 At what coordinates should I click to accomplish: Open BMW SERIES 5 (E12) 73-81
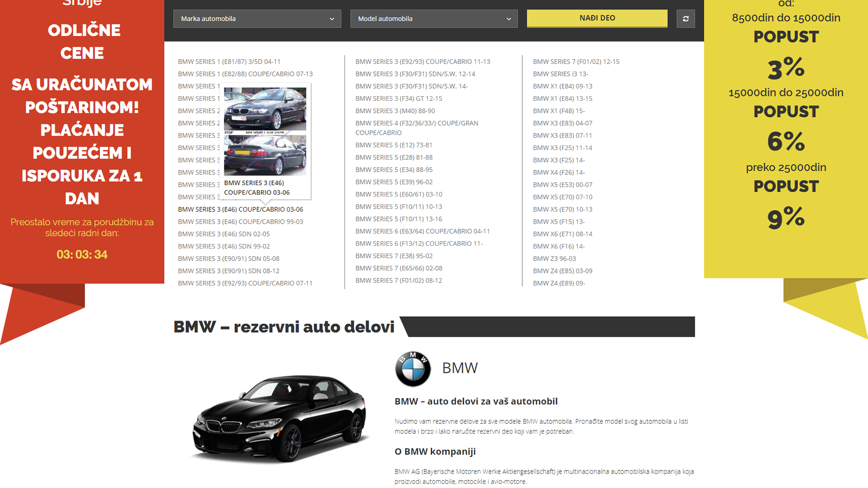[x=394, y=145]
